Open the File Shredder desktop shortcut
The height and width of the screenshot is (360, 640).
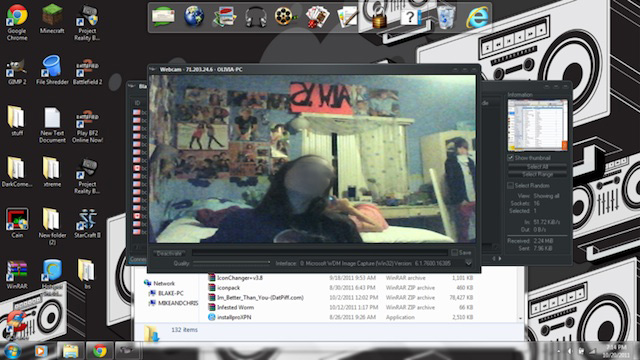(52, 70)
